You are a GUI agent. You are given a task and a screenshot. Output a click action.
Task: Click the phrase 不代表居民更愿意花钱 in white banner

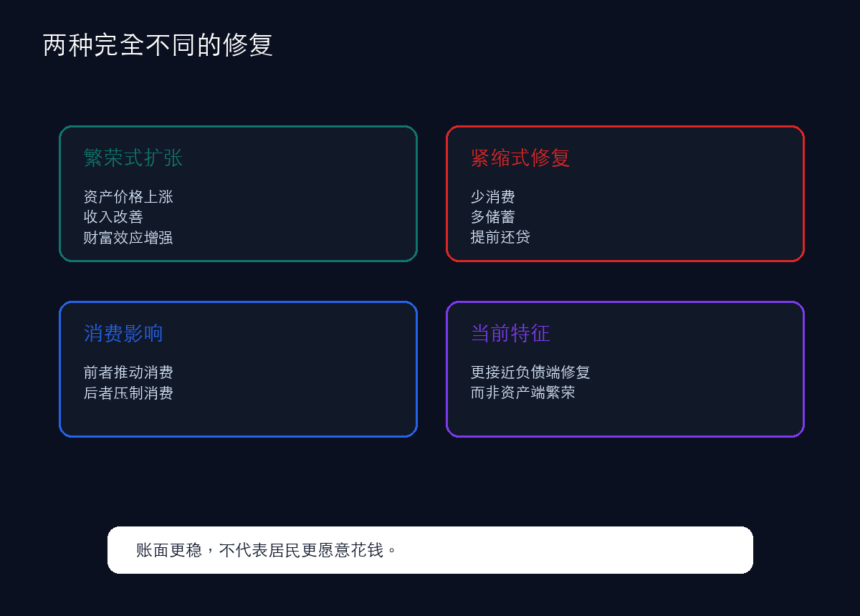pos(301,550)
